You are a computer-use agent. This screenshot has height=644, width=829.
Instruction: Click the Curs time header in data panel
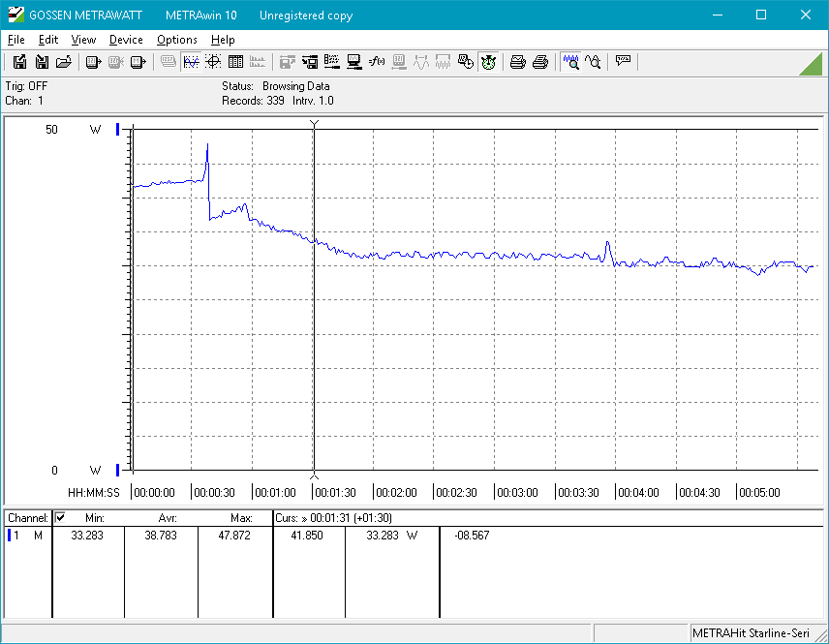334,518
